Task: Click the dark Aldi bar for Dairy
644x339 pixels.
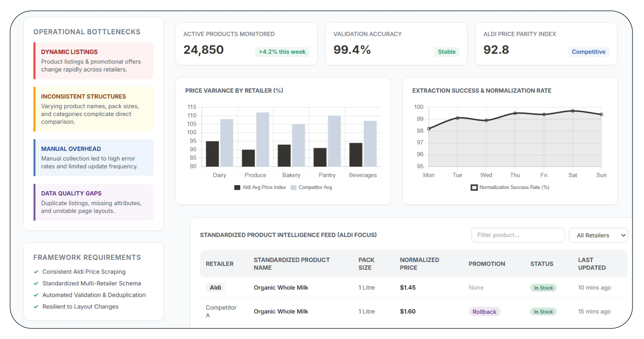Action: (212, 154)
